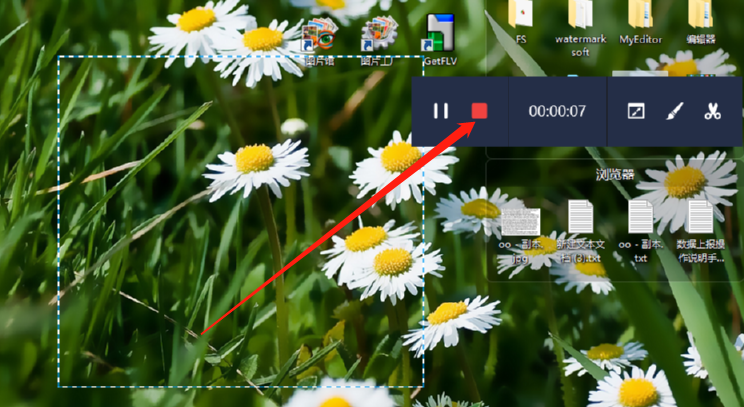Select the oo - 副本.txt file

[x=641, y=231]
